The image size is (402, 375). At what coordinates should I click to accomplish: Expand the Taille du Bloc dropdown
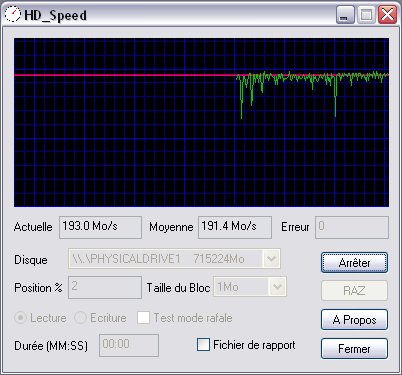pos(277,287)
